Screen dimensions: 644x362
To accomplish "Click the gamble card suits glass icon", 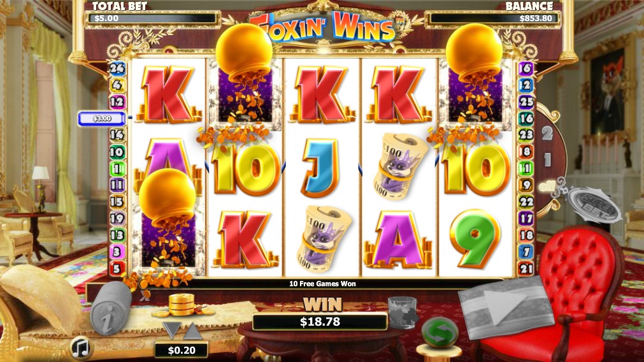I will point(403,312).
